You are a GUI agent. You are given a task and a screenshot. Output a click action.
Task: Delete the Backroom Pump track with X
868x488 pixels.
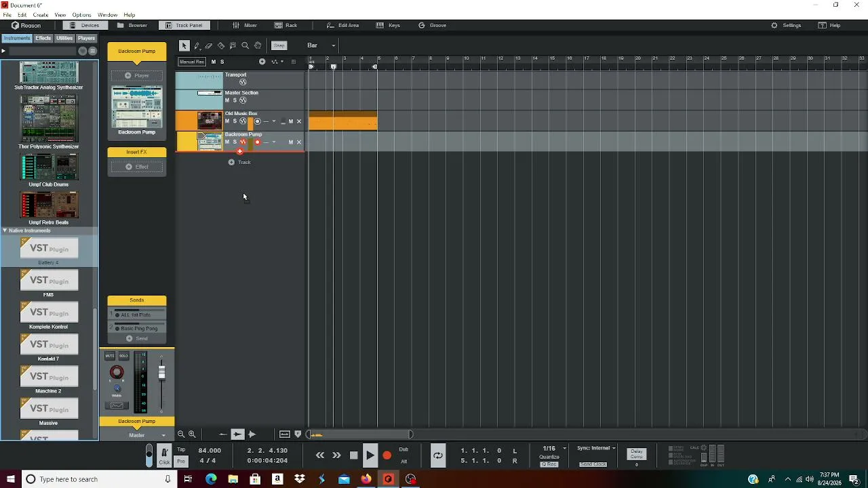tap(299, 142)
